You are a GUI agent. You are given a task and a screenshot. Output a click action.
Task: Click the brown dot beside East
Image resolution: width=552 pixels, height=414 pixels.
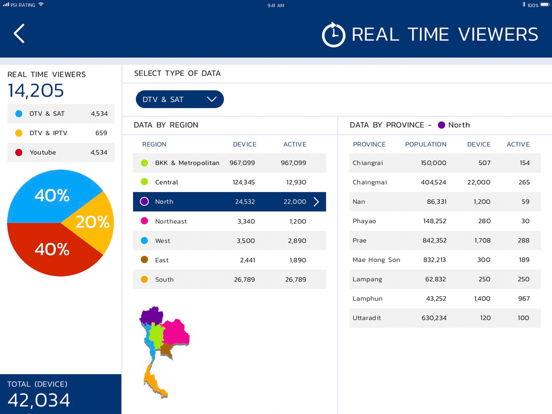pos(144,260)
